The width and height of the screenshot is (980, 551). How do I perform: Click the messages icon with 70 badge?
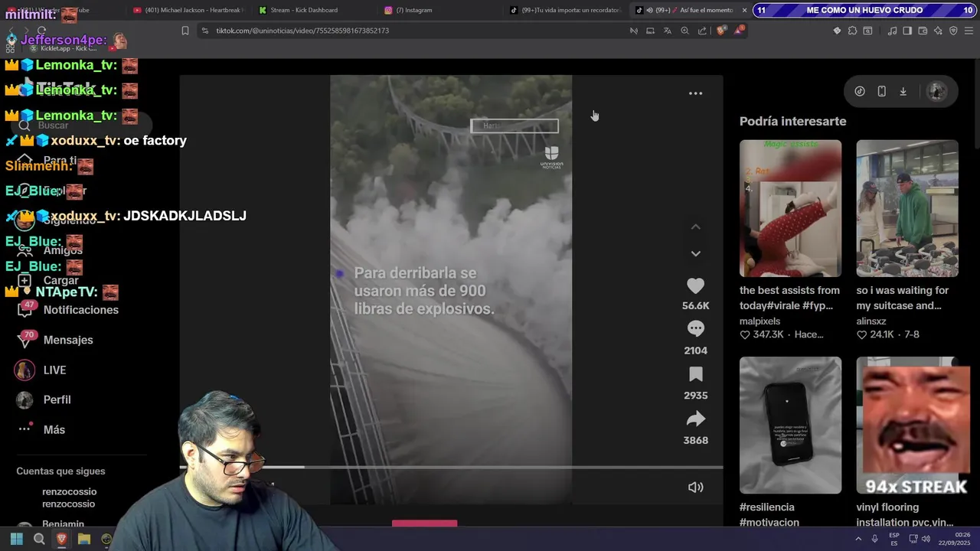(x=26, y=339)
